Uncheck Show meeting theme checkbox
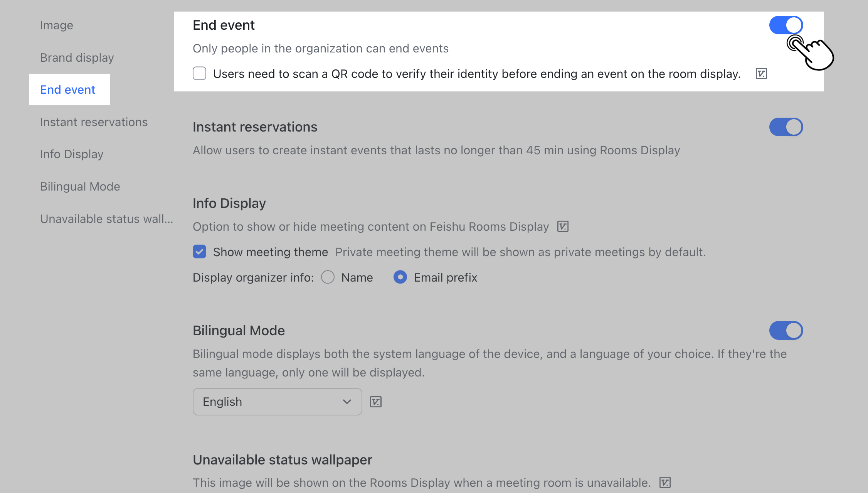The width and height of the screenshot is (868, 493). [200, 252]
